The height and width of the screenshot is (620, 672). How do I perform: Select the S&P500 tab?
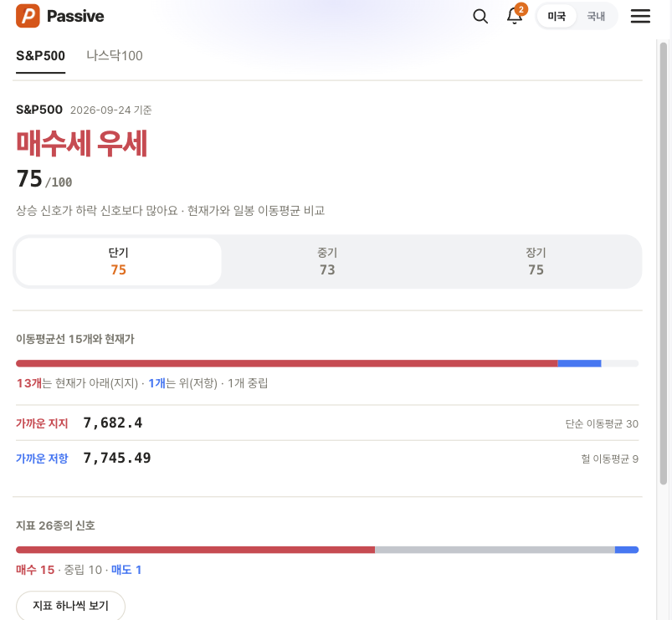(40, 56)
